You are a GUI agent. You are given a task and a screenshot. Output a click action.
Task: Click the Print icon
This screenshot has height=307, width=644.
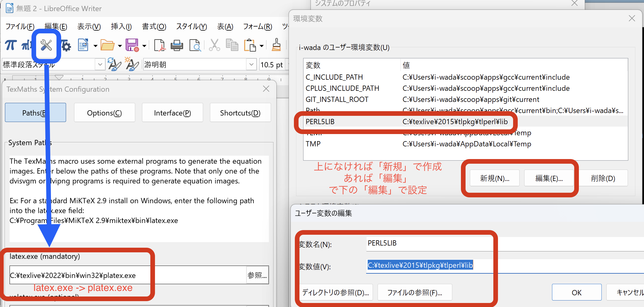click(177, 45)
